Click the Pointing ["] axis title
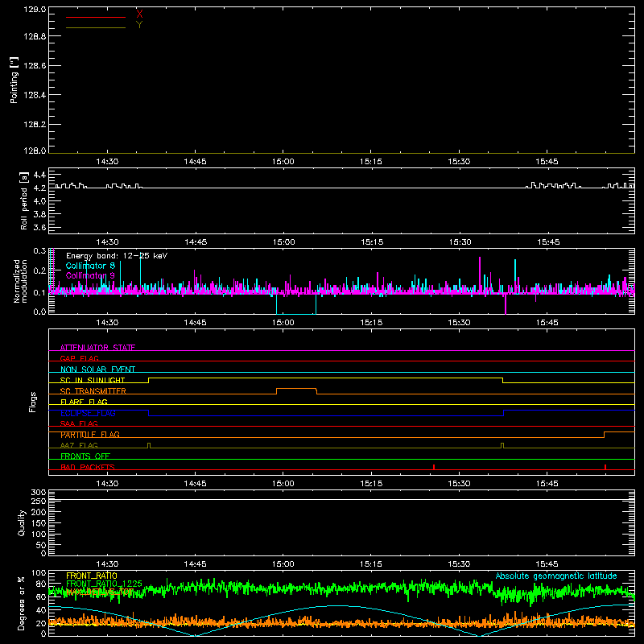 14,80
